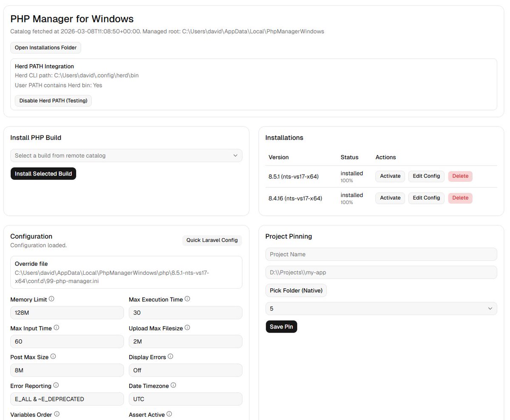Focus the Memory Limit field 128M
This screenshot has height=420, width=510.
pos(67,313)
